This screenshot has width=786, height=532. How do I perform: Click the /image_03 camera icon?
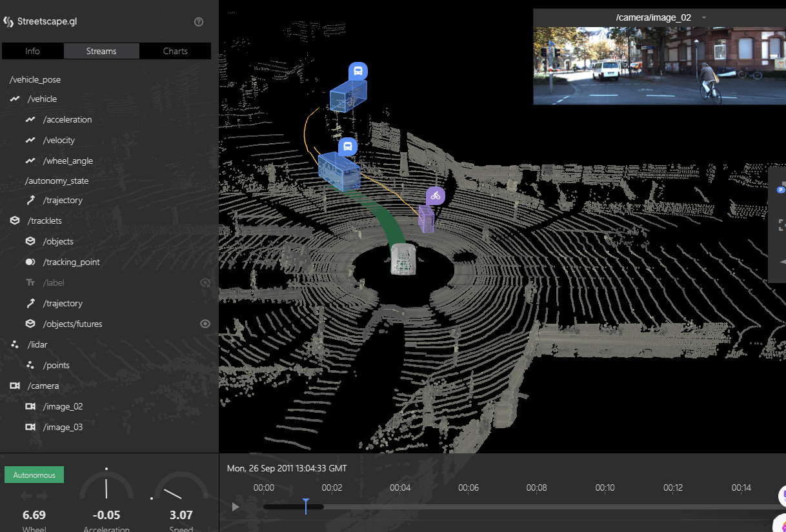pos(30,427)
